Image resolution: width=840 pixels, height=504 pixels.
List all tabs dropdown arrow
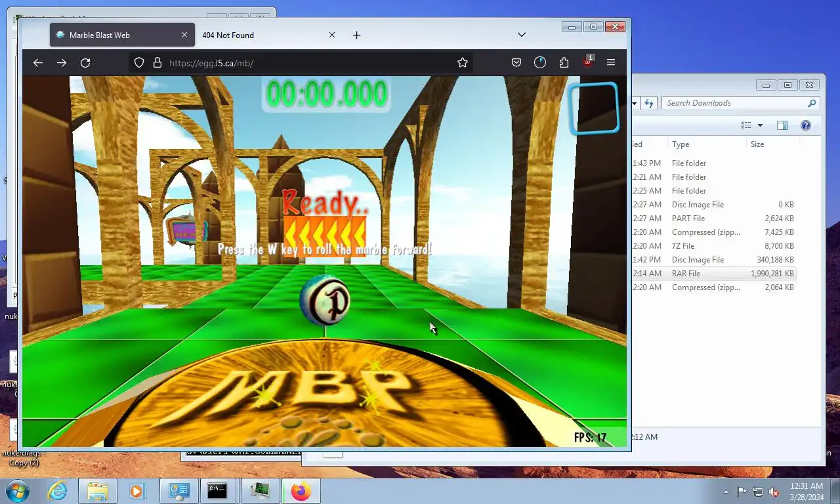click(522, 35)
